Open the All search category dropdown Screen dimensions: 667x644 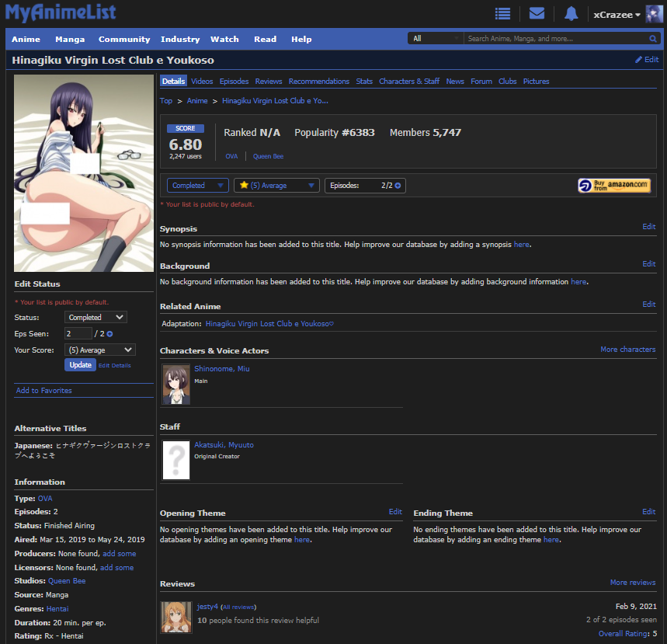click(x=435, y=39)
